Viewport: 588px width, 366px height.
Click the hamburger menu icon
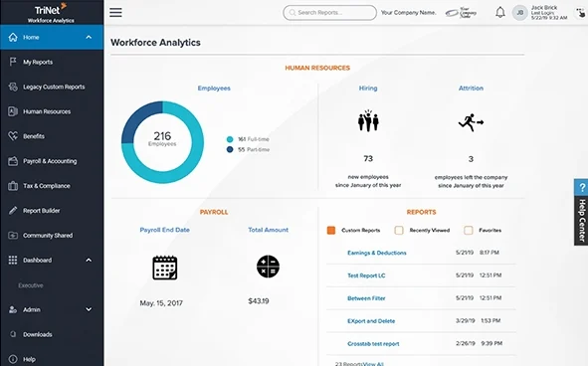click(115, 12)
